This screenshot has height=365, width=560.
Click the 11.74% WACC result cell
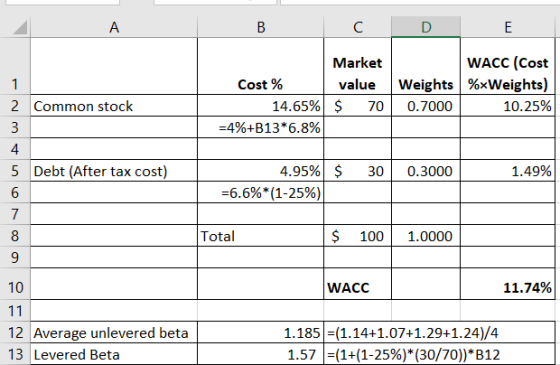[508, 284]
